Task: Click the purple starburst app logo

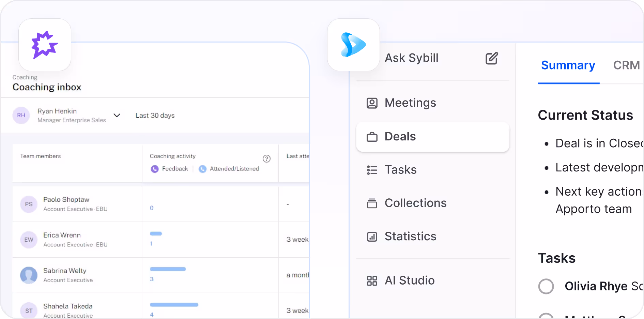Action: [45, 45]
